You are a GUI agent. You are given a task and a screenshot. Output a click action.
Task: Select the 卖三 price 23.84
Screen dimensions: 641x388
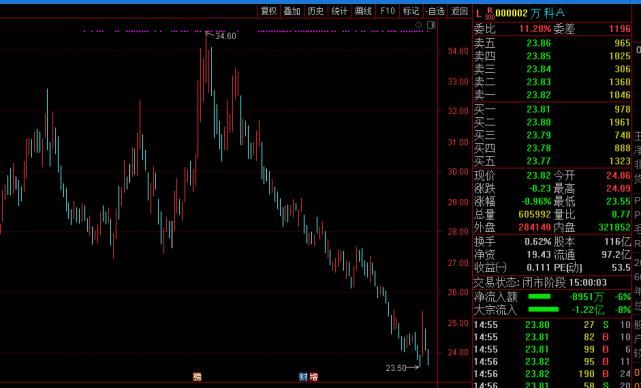pyautogui.click(x=538, y=69)
